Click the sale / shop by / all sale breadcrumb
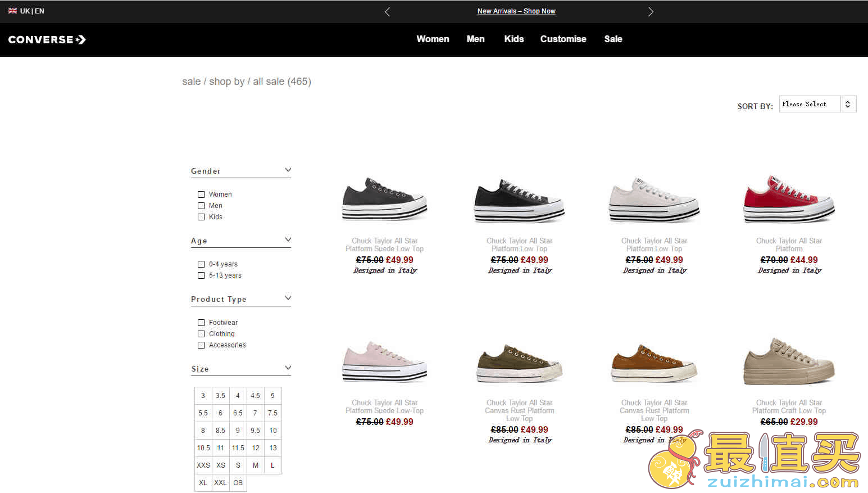This screenshot has width=868, height=493. (247, 82)
